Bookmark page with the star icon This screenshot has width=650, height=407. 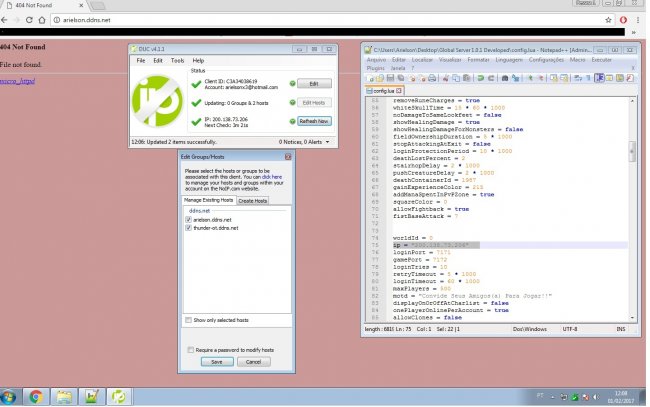click(x=608, y=19)
